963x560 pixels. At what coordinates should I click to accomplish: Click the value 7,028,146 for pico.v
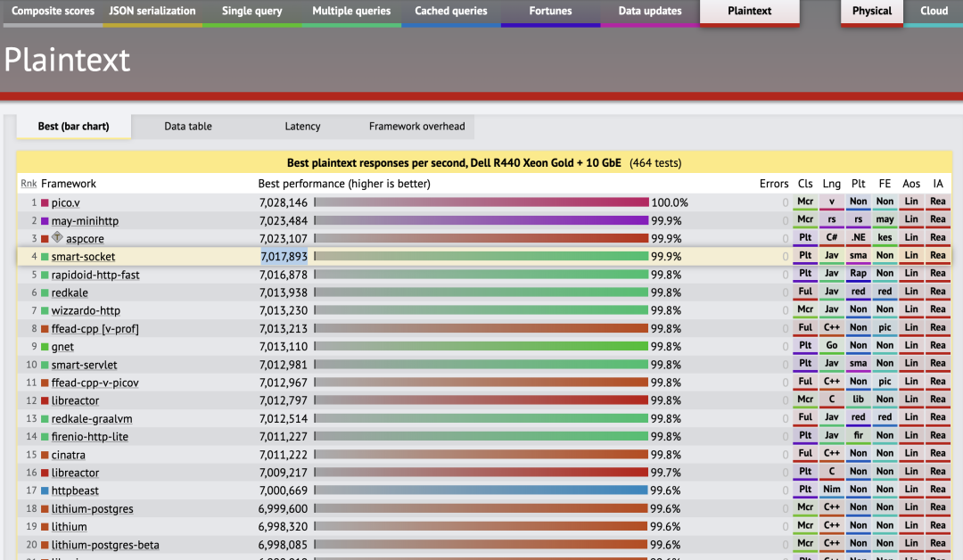point(284,202)
